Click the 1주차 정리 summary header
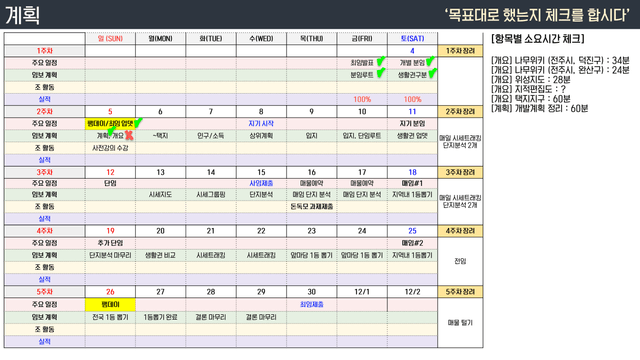The image size is (640, 360). [x=460, y=51]
